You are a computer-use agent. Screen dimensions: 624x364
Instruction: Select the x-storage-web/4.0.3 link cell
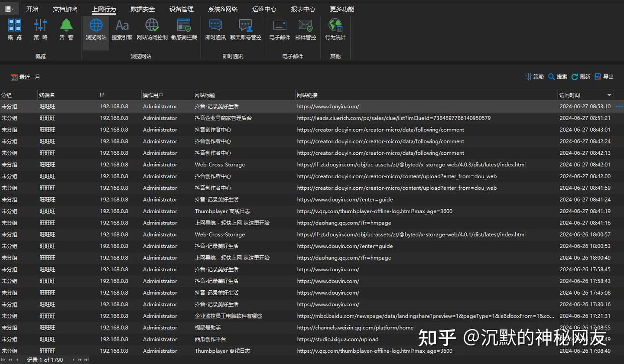[x=411, y=165]
